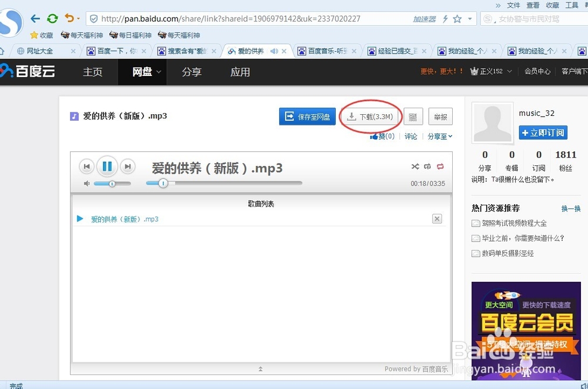
Task: Remove the song with the list X button
Action: point(437,218)
